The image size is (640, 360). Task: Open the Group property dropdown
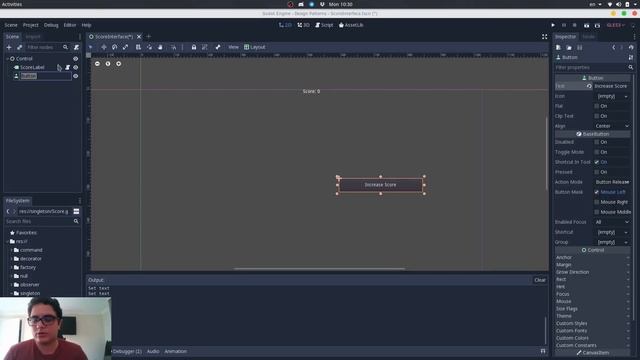click(x=612, y=242)
